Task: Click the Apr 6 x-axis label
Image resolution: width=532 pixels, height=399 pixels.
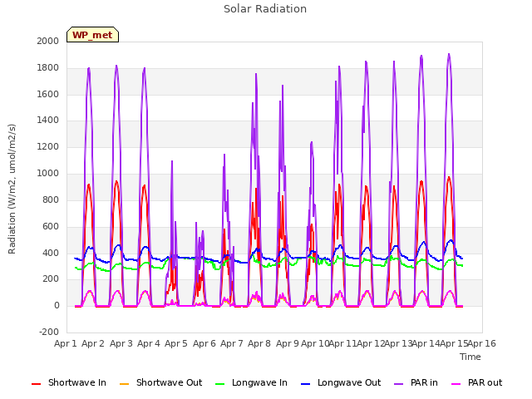Action: [204, 343]
